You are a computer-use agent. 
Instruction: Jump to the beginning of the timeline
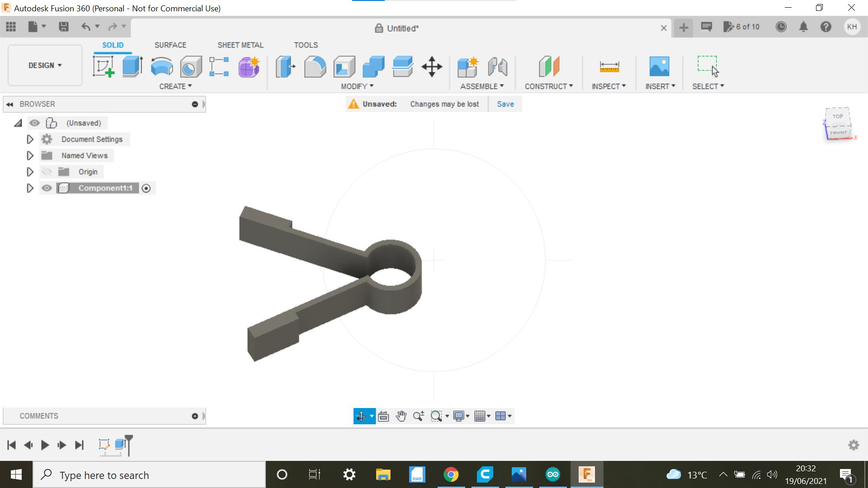point(12,445)
